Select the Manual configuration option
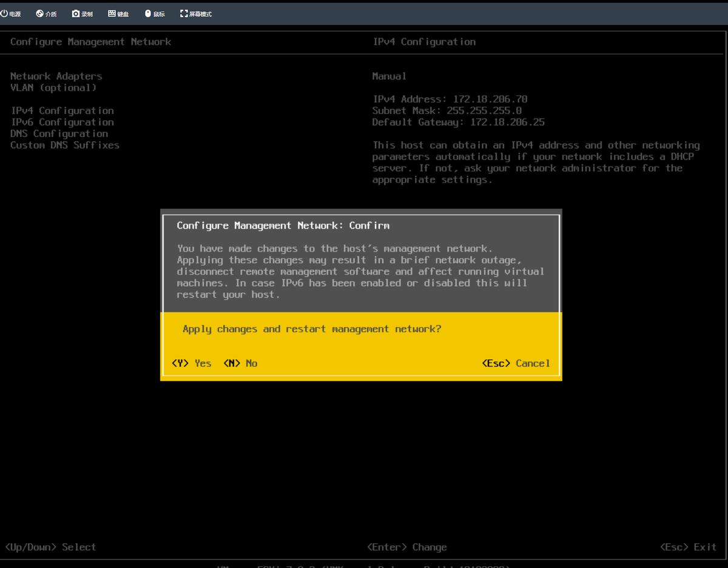Screen dimensions: 728x568 coord(388,76)
